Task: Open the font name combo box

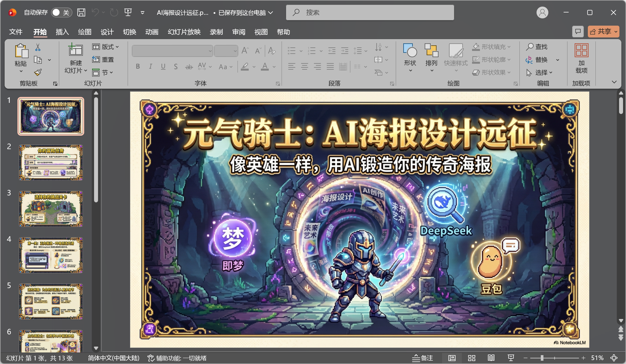Action: (x=172, y=51)
